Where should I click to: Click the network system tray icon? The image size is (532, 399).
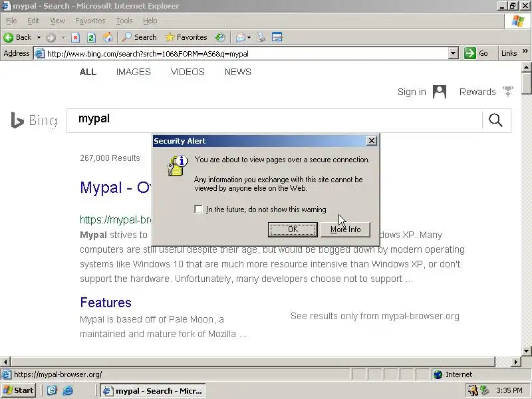(484, 390)
